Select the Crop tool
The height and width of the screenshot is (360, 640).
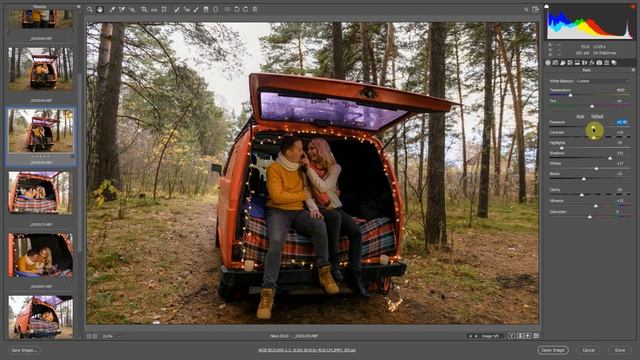click(x=144, y=9)
